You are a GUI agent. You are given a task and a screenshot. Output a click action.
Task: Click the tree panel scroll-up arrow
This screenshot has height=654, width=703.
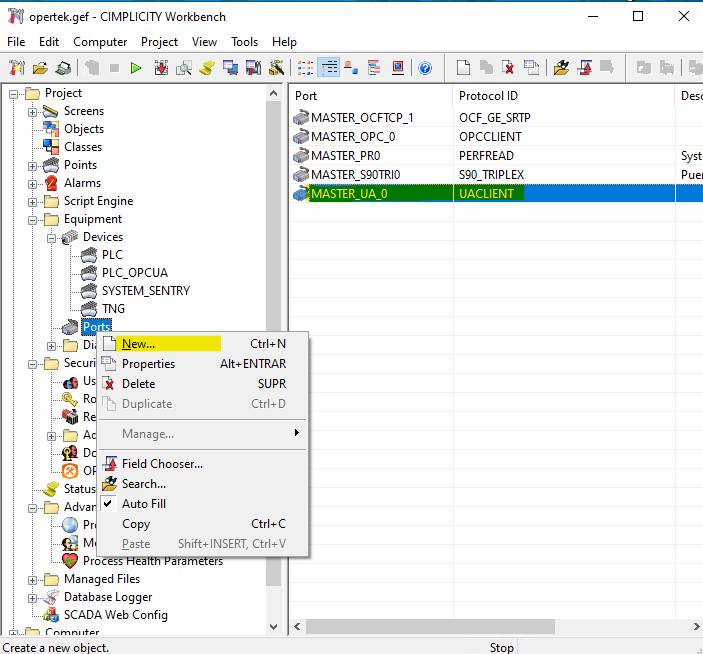(273, 93)
